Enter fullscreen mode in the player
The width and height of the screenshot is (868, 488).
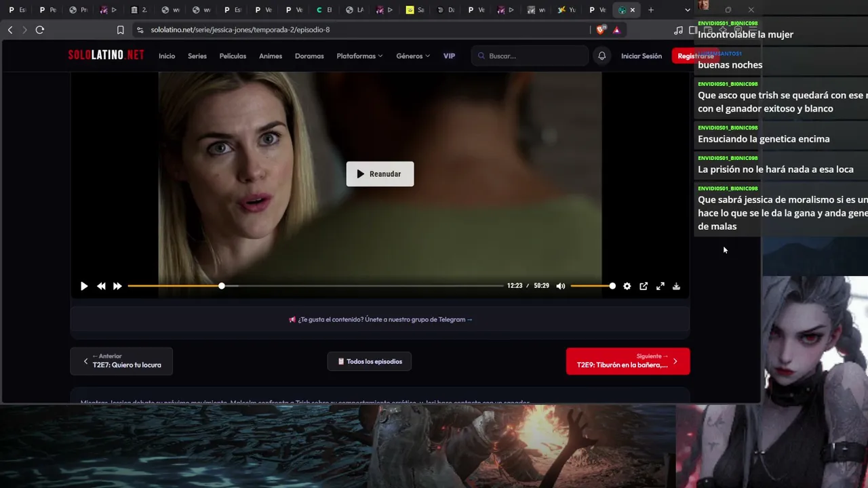click(x=660, y=286)
